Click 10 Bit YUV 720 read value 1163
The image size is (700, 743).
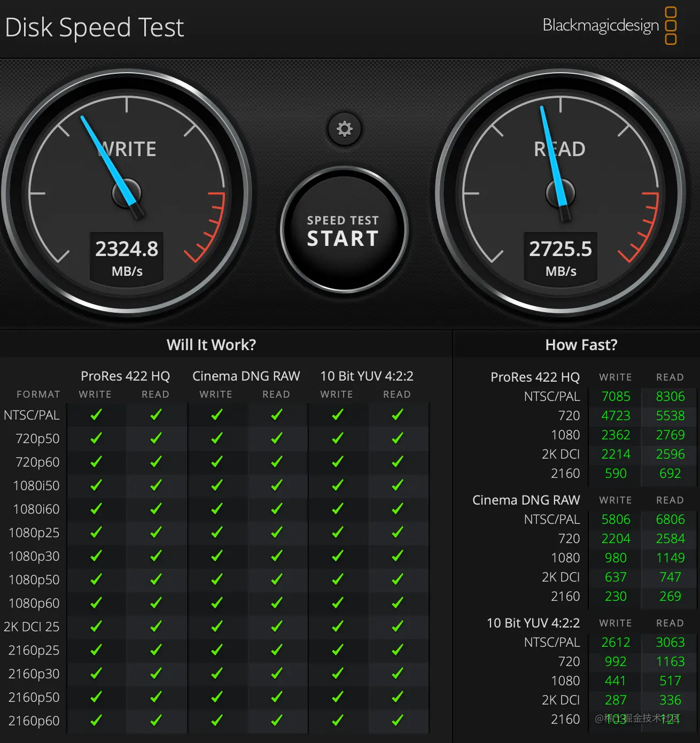point(671,662)
